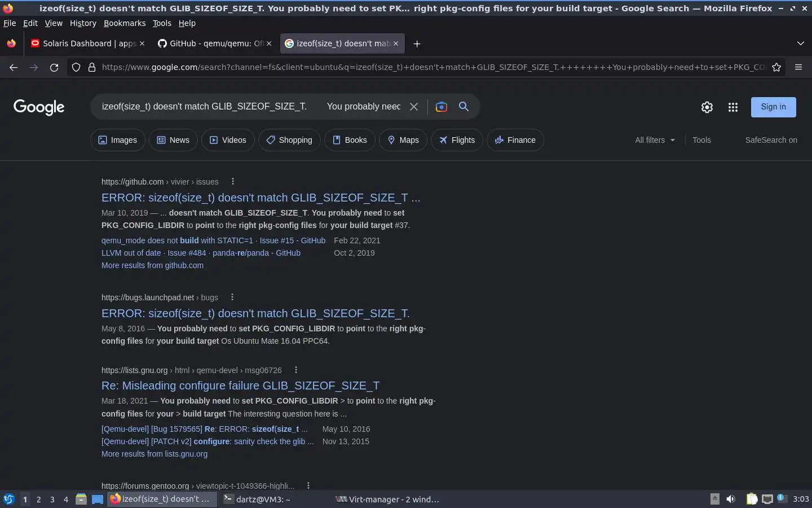Open a new tab with plus button

pyautogui.click(x=417, y=43)
